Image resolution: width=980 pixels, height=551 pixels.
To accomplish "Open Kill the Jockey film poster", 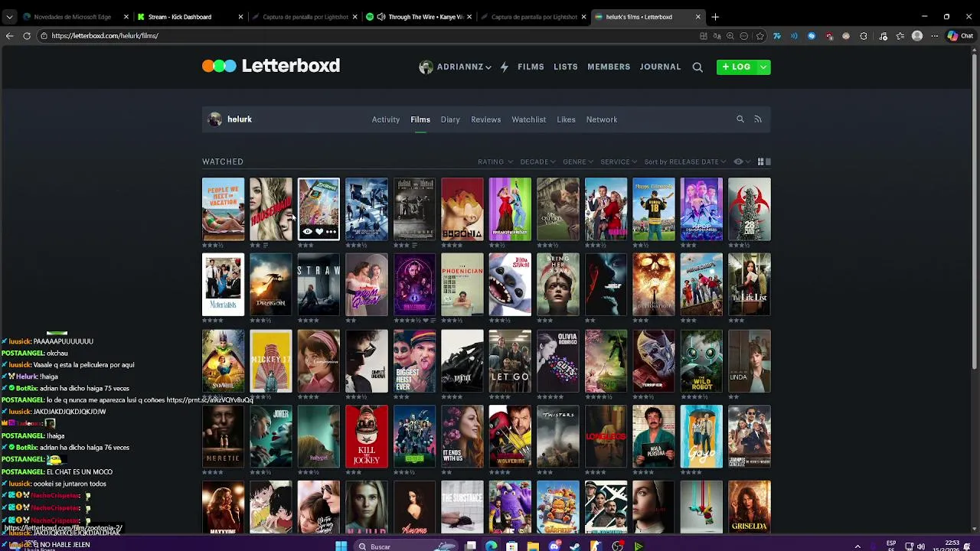I will coord(367,435).
